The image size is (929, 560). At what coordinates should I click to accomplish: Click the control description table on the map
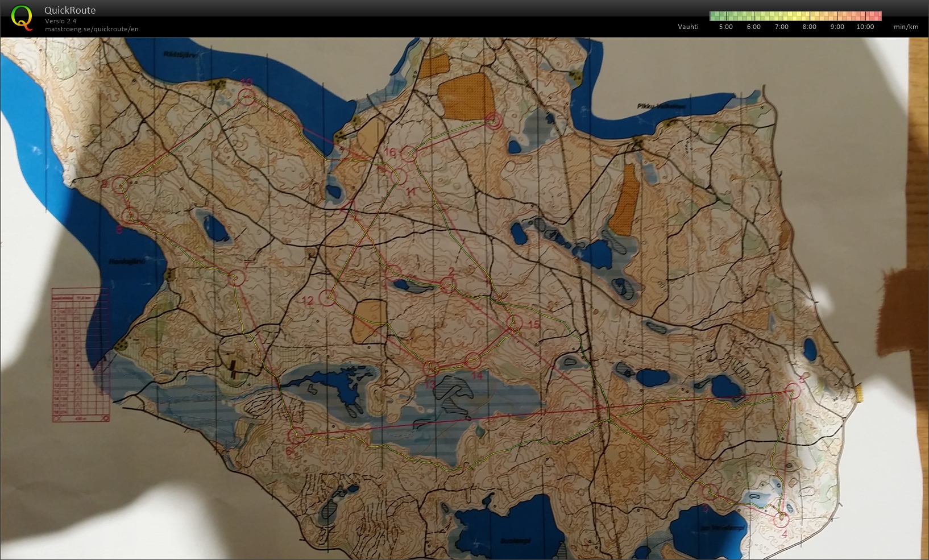coord(80,355)
